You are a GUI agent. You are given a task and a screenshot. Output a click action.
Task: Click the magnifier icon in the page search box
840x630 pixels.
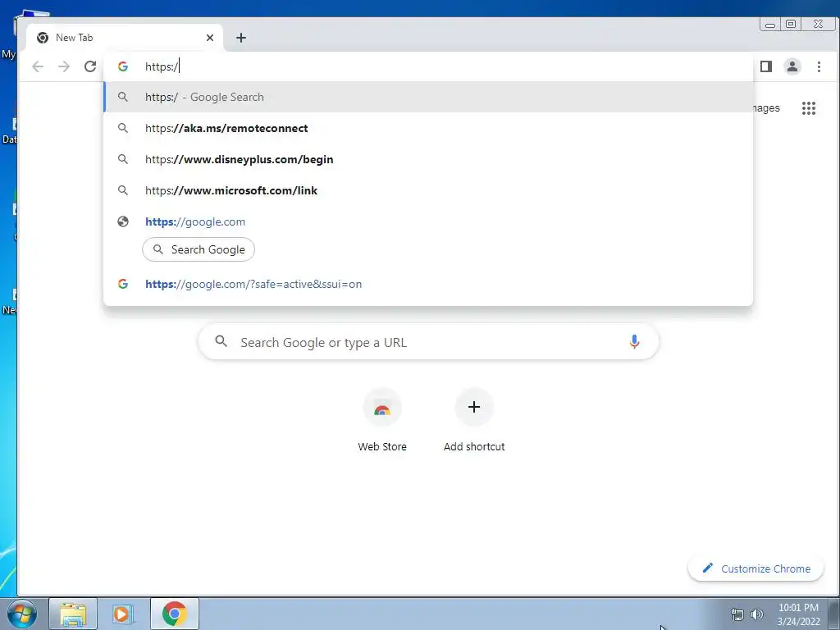click(x=221, y=341)
